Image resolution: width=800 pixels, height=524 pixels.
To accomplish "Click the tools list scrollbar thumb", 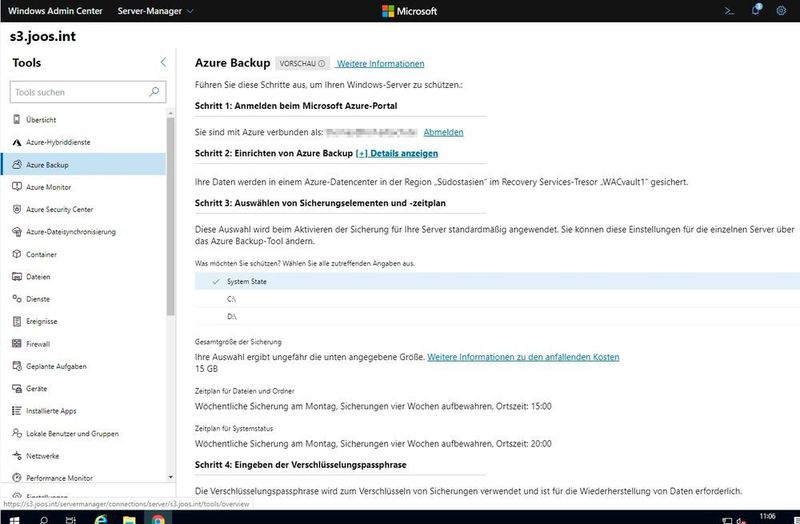I will click(x=170, y=216).
